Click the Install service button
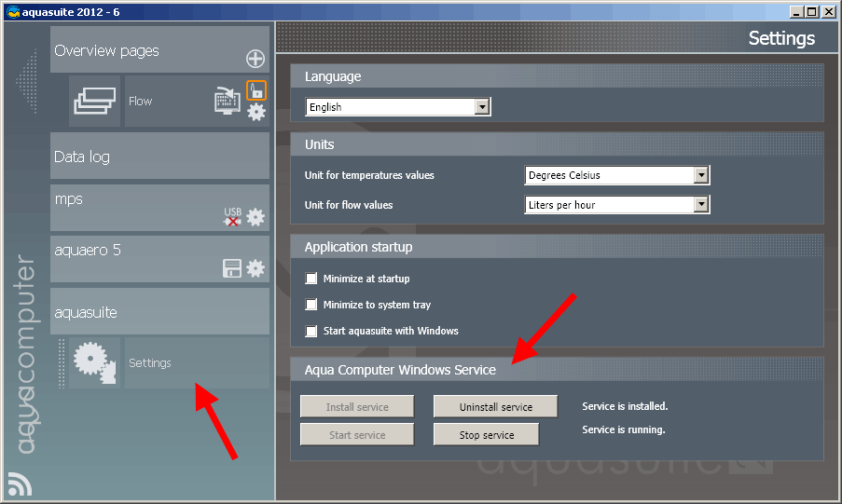 click(357, 407)
